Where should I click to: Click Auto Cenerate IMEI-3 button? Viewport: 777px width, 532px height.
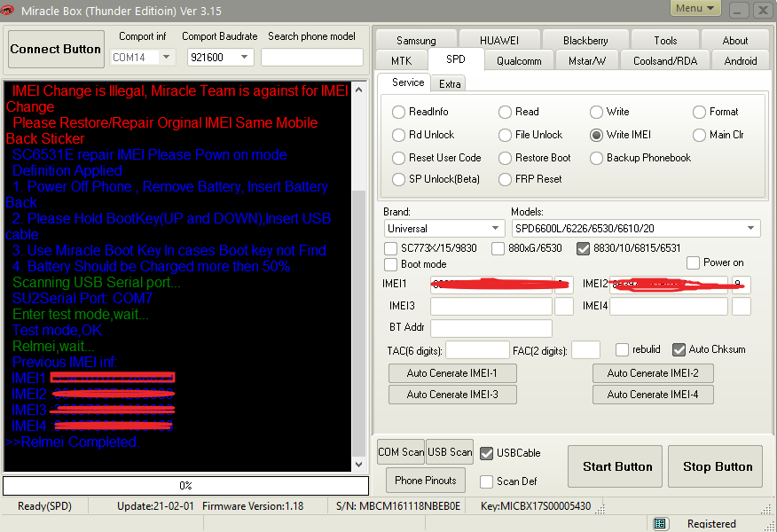[452, 395]
